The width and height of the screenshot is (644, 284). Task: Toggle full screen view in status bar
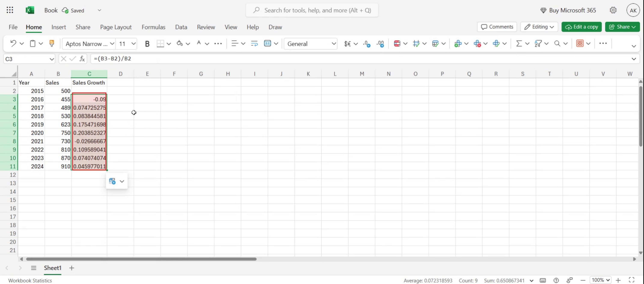click(632, 280)
